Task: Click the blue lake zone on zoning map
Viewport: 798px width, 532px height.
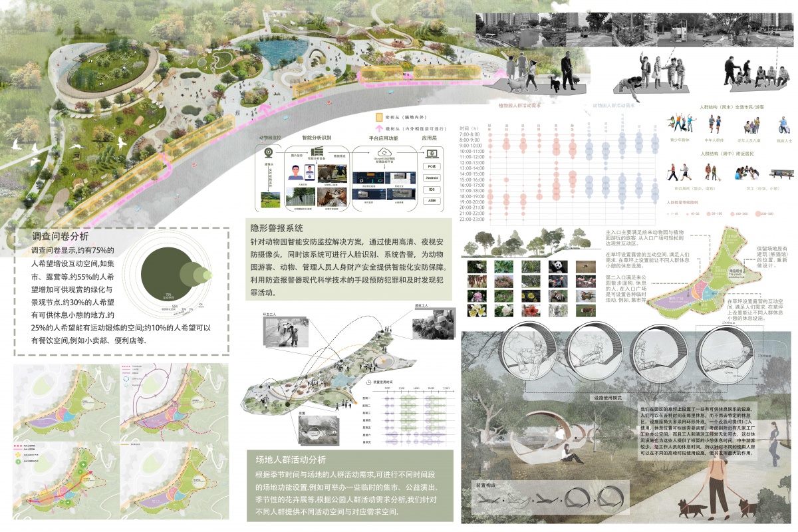Action: tap(708, 293)
